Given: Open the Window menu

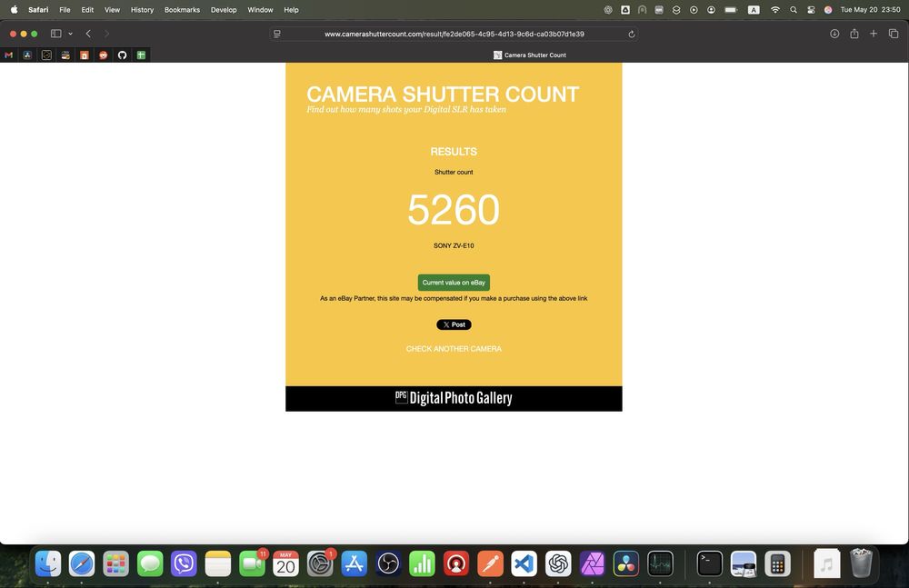Looking at the screenshot, I should click(x=260, y=10).
